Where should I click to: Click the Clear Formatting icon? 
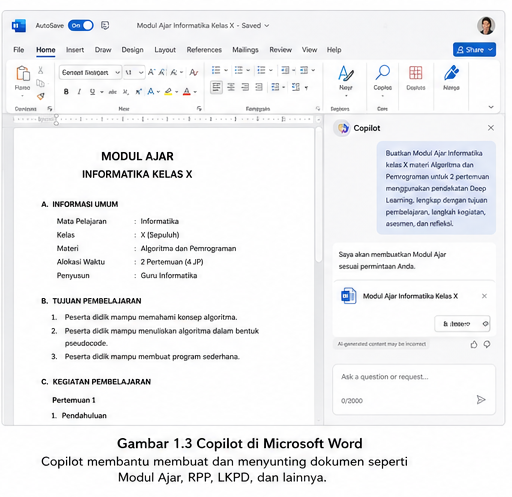(x=193, y=72)
